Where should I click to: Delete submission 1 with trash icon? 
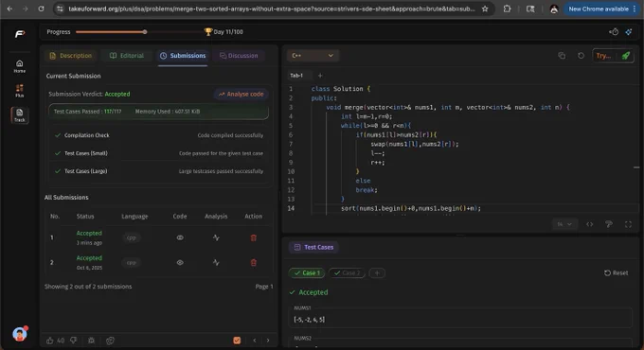pos(254,237)
